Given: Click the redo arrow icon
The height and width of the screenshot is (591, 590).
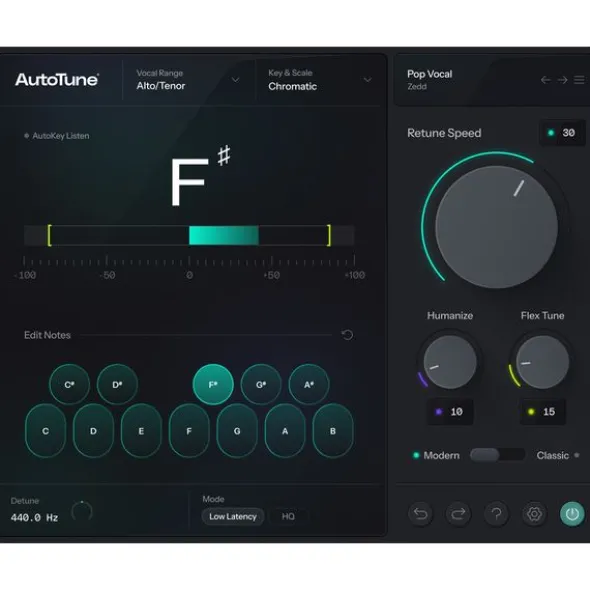Looking at the screenshot, I should tap(458, 513).
